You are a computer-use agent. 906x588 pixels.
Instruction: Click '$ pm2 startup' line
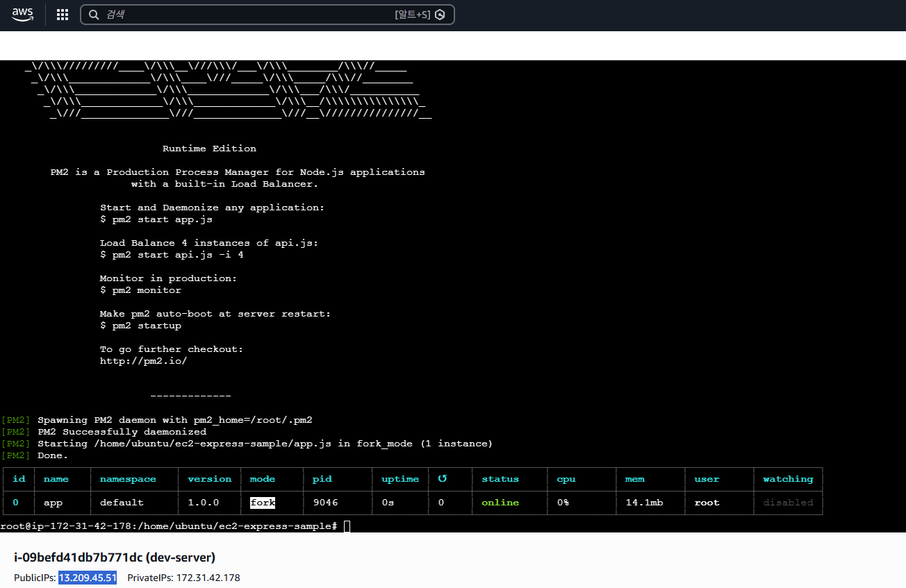point(140,326)
